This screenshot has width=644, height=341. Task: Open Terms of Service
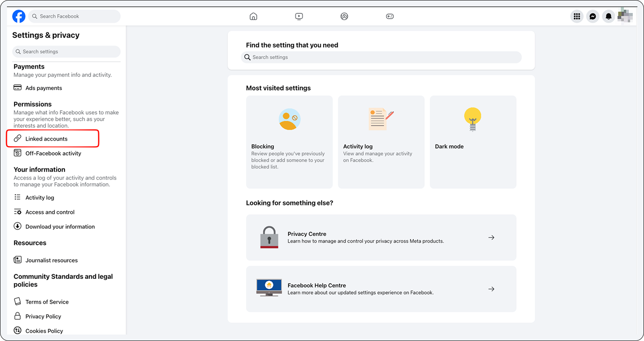coord(47,302)
